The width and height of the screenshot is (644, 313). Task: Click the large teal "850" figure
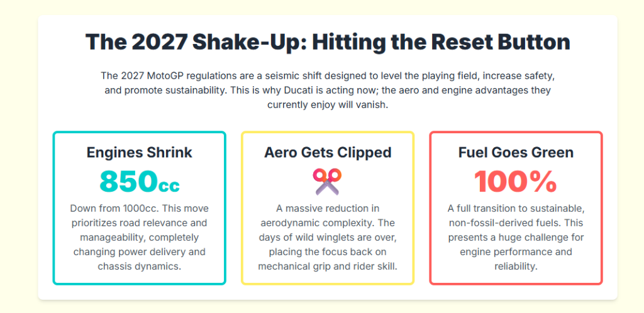(x=128, y=181)
